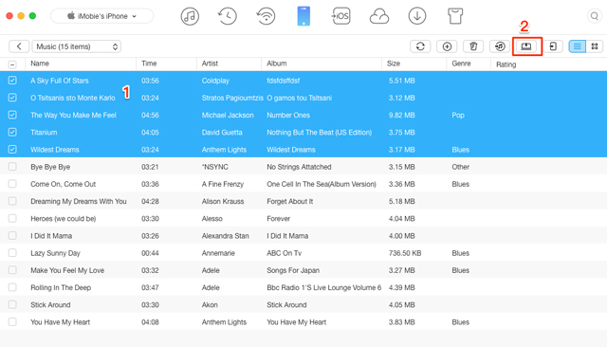Check Dreaming My Dreams With You checkbox
The height and width of the screenshot is (364, 607).
(12, 201)
